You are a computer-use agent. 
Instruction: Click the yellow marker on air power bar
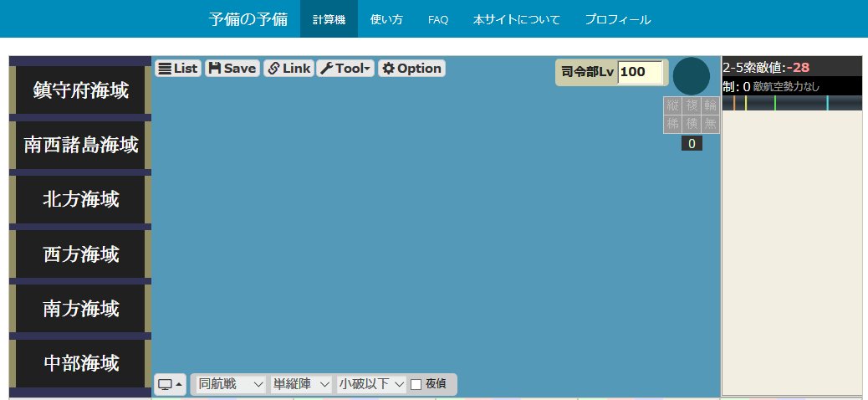[746, 103]
